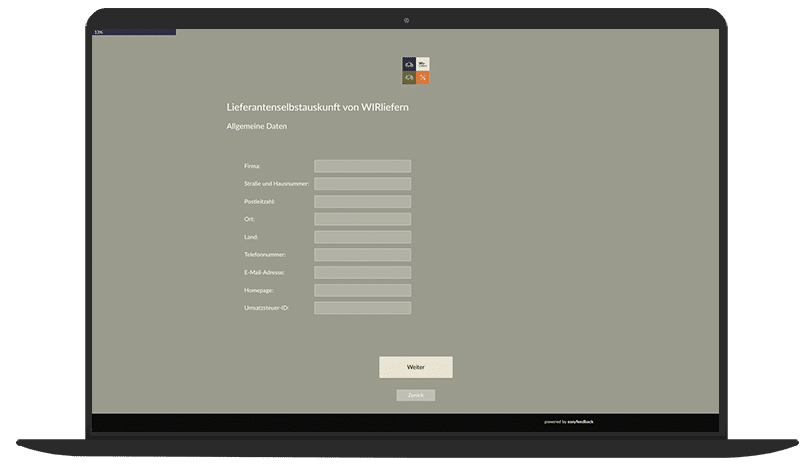Click the Homepage input field

362,290
